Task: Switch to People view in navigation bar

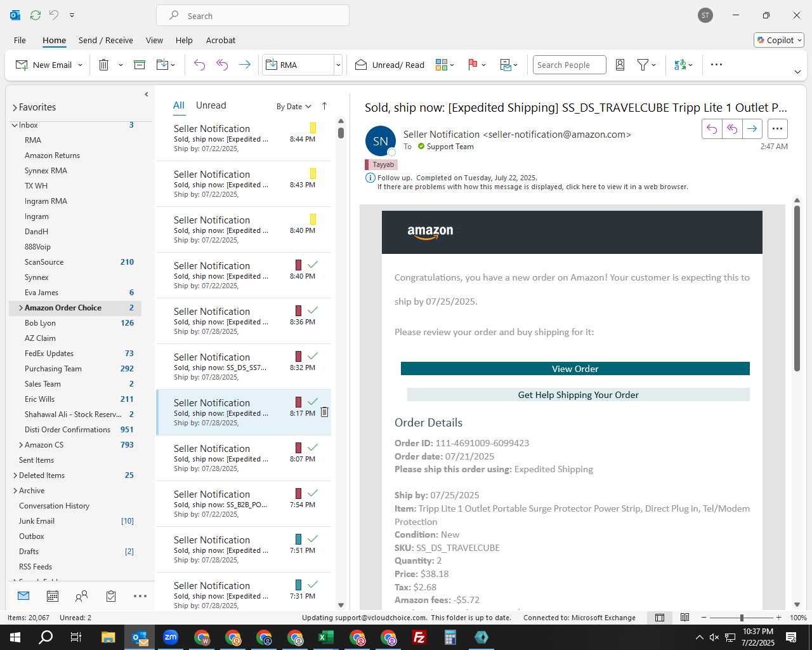Action: [x=82, y=596]
